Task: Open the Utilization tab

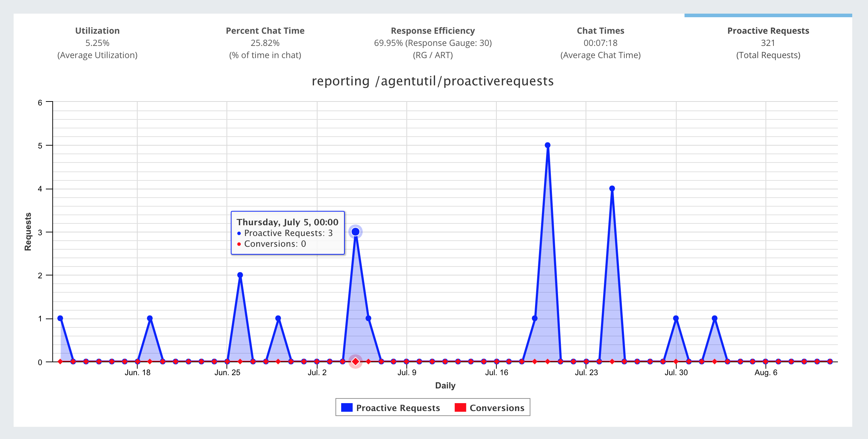Action: tap(97, 42)
